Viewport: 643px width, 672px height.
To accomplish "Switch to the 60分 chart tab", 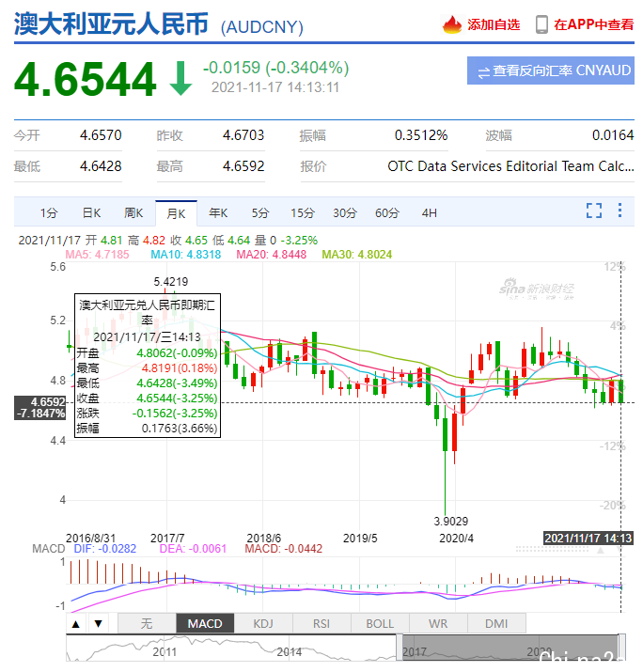I will pos(387,213).
